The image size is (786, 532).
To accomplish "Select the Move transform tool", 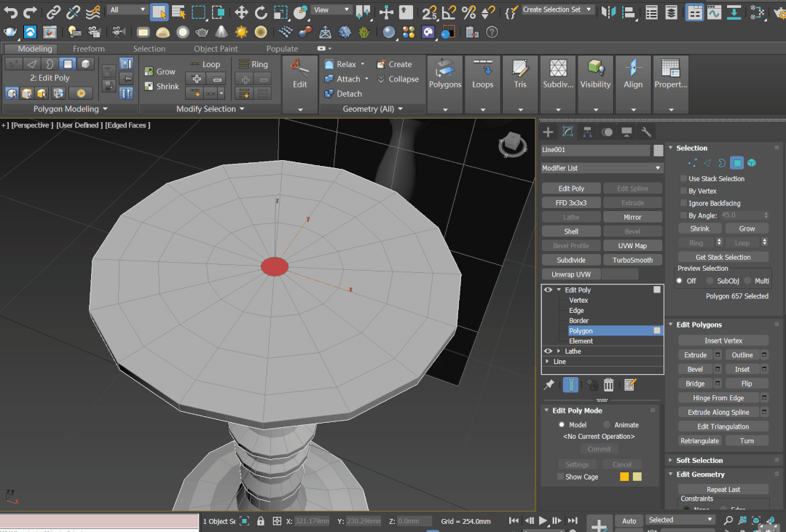I will [x=242, y=12].
